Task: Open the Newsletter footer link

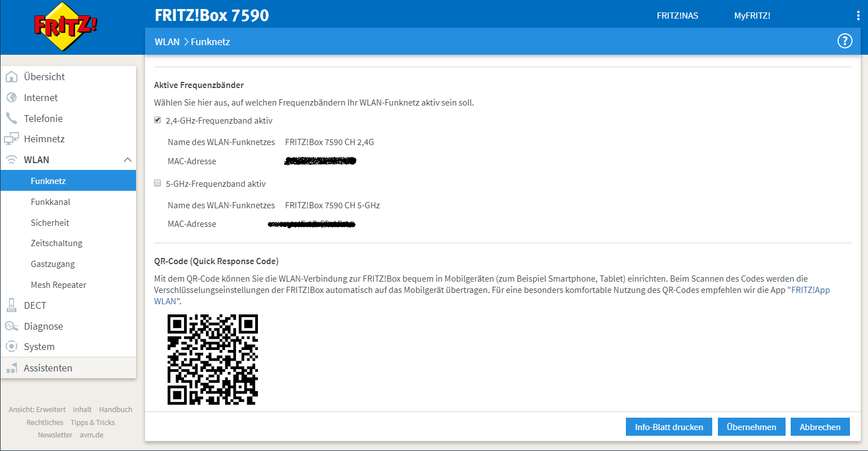Action: click(55, 435)
